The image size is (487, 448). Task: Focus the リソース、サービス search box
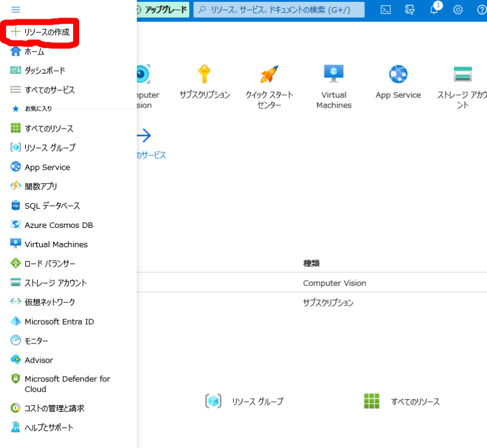[x=279, y=10]
